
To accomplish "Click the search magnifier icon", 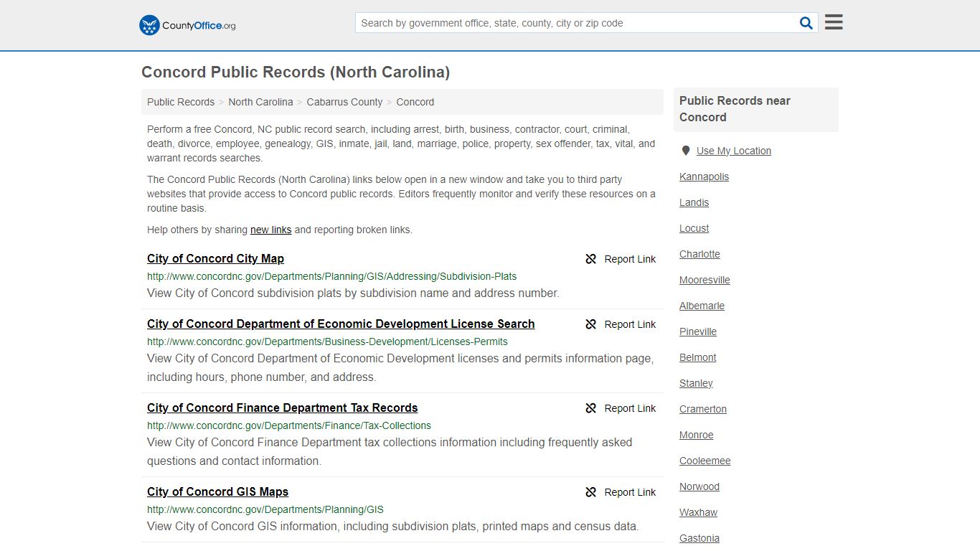I will coord(806,23).
